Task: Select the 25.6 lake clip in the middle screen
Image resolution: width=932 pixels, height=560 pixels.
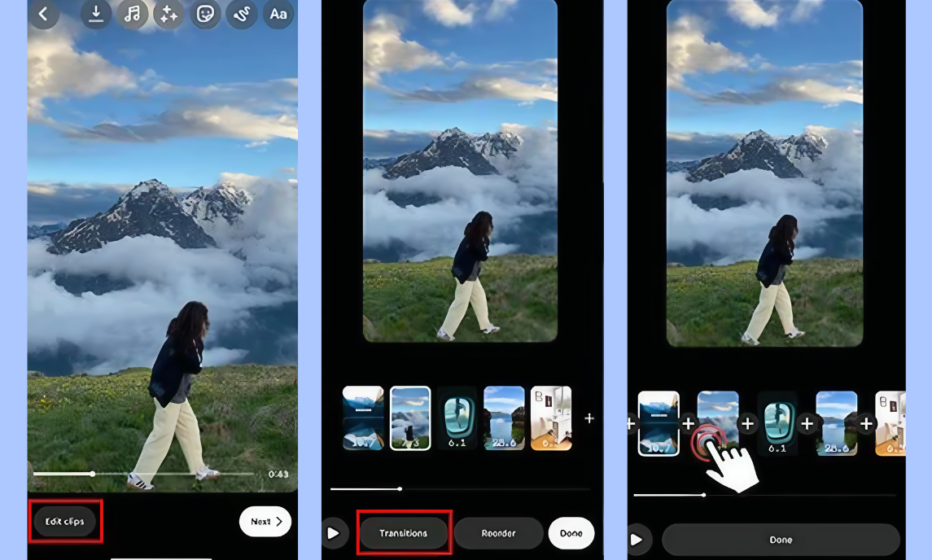Action: pyautogui.click(x=504, y=418)
